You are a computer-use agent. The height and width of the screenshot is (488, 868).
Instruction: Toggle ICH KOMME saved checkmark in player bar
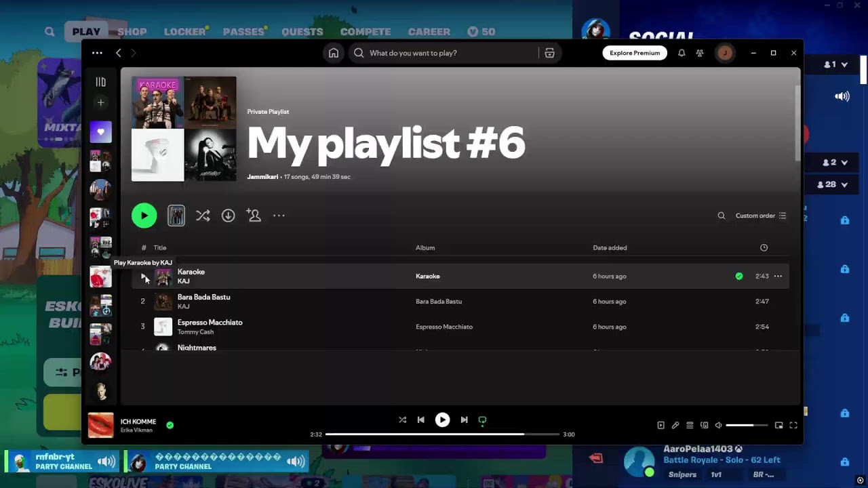tap(170, 425)
